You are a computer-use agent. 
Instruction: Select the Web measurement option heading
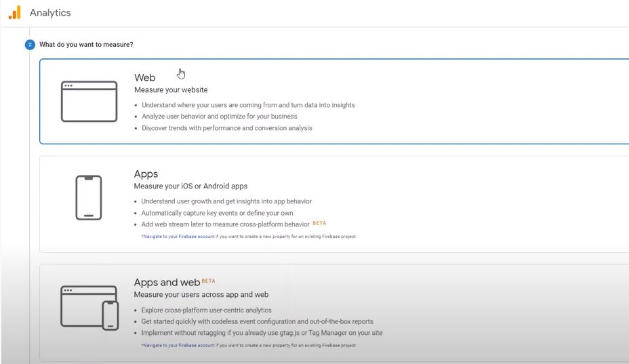pos(145,77)
